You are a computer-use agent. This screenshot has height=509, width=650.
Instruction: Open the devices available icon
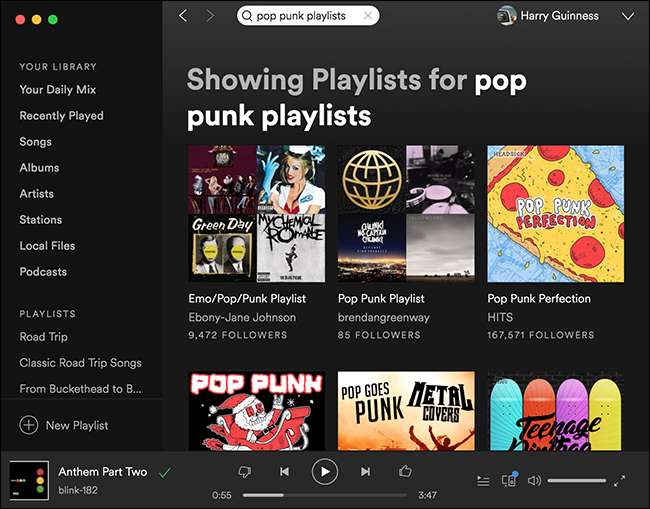(508, 481)
